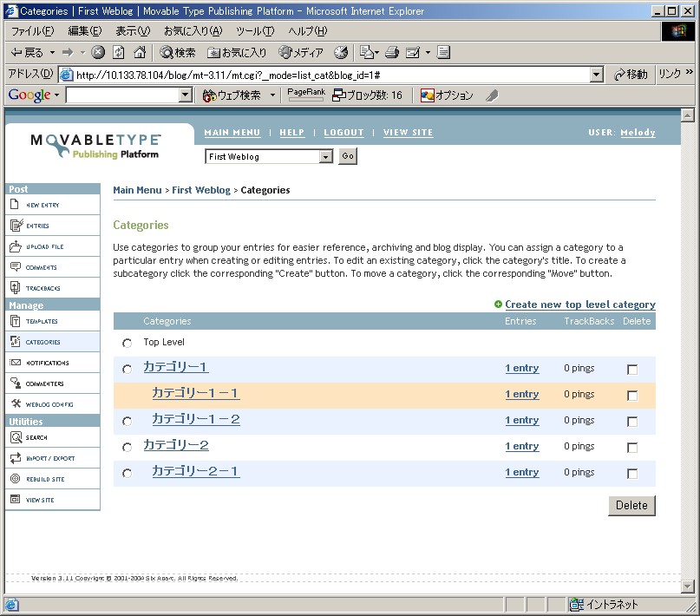Image resolution: width=700 pixels, height=616 pixels.
Task: Stop loading the page
Action: point(98,53)
